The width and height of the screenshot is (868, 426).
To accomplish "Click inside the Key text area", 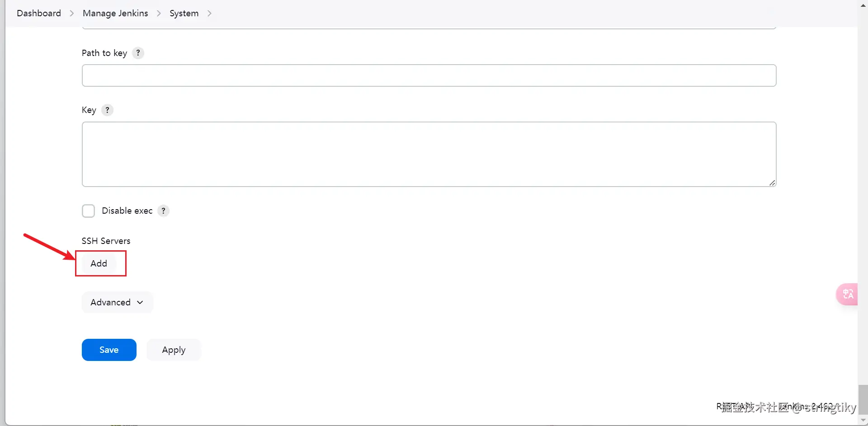I will (429, 154).
